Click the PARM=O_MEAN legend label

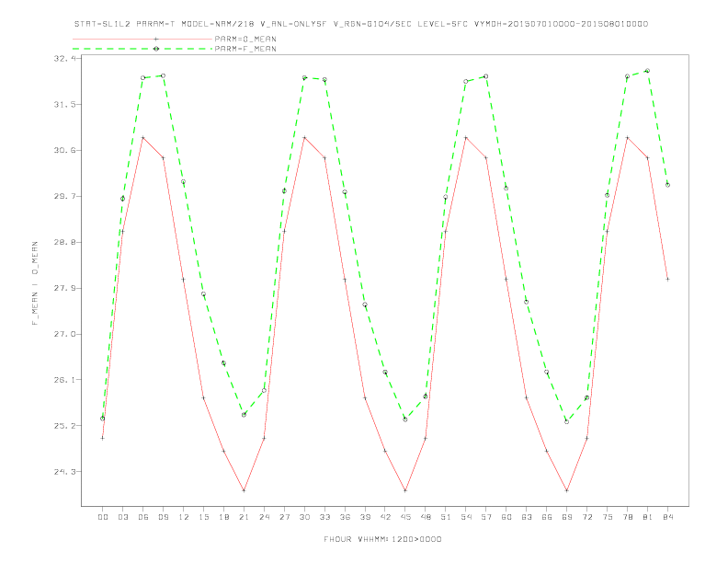coord(245,39)
